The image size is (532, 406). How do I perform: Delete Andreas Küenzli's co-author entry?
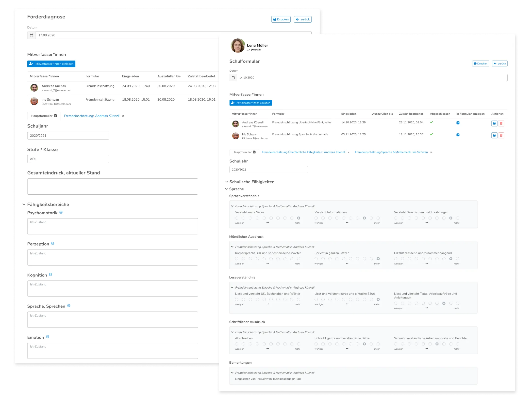501,124
